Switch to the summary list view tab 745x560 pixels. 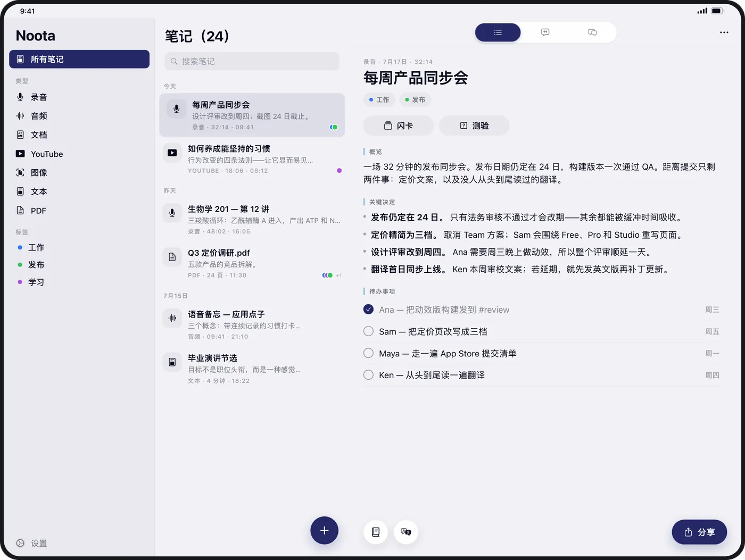(498, 32)
